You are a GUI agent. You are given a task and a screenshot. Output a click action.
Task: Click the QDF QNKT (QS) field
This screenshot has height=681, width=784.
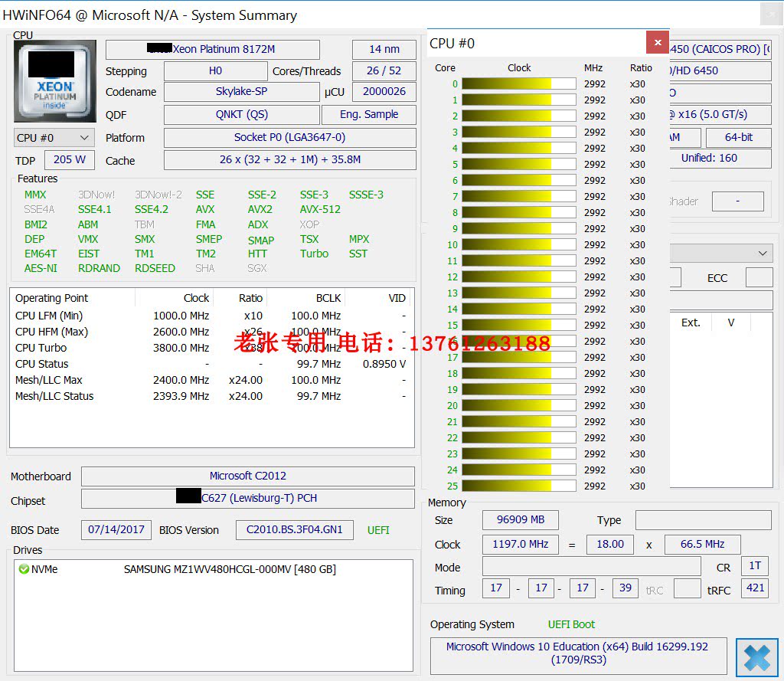pos(241,115)
